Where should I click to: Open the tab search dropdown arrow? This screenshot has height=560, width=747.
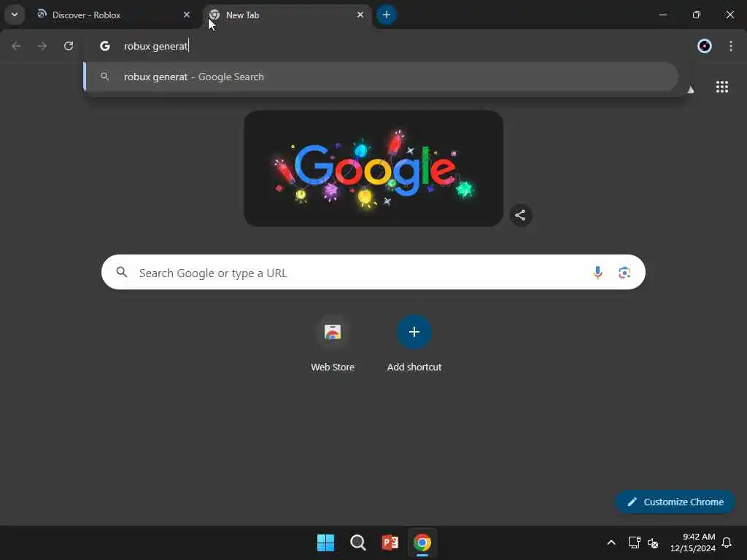point(15,15)
